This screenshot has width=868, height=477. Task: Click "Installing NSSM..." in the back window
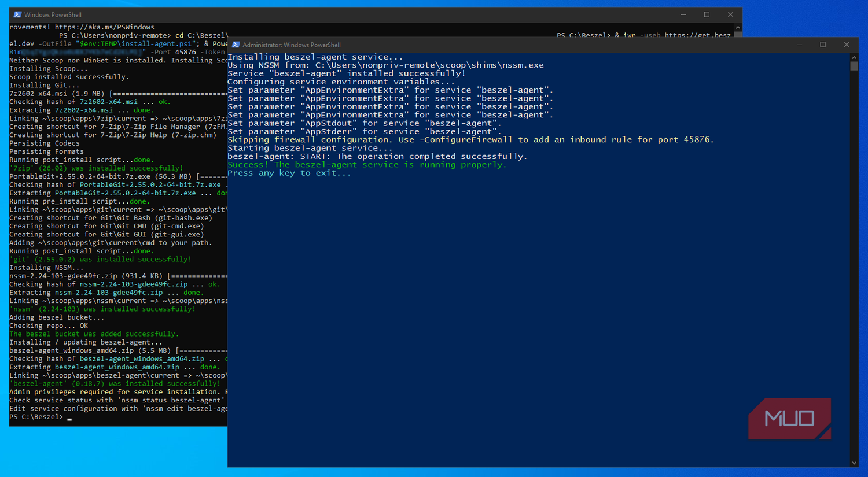pos(46,268)
